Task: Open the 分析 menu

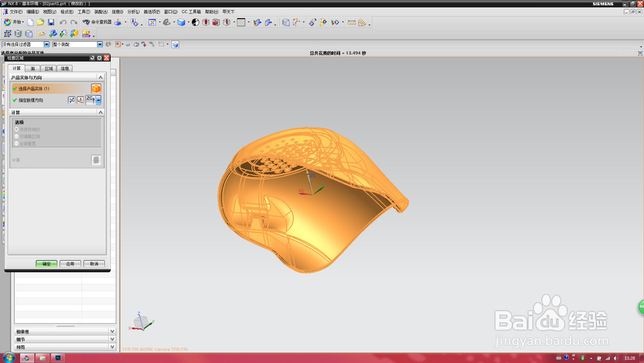Action: 133,12
